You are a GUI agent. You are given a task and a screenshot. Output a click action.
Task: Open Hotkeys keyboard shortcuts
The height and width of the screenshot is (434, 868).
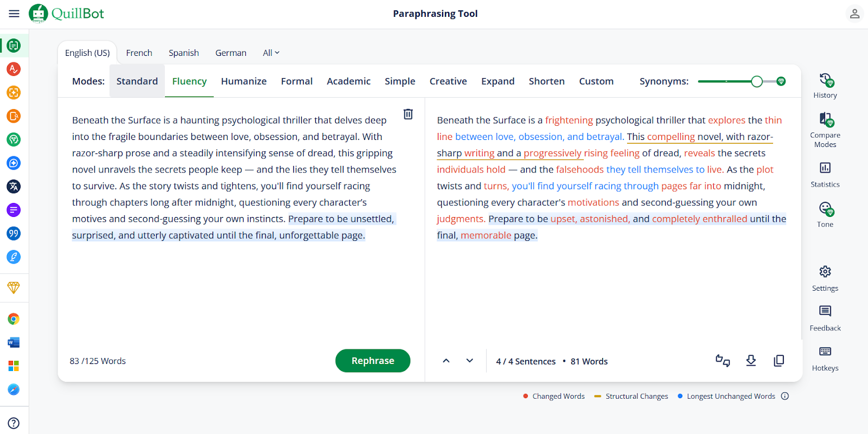coord(825,358)
